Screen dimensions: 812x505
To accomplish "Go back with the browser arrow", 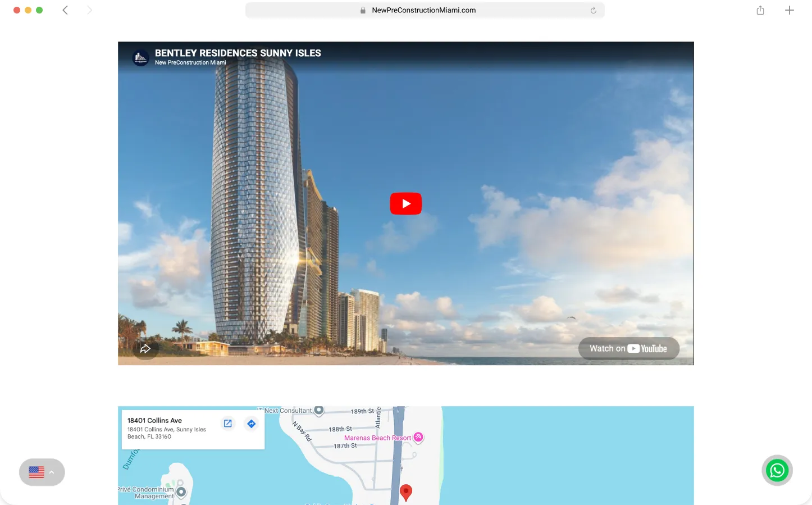I will pyautogui.click(x=65, y=10).
